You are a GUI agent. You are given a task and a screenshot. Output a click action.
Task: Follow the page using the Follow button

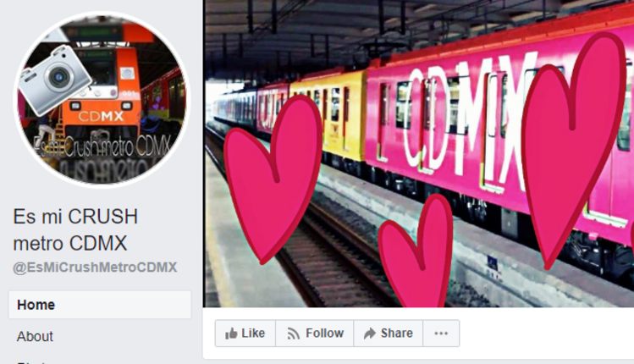click(315, 334)
